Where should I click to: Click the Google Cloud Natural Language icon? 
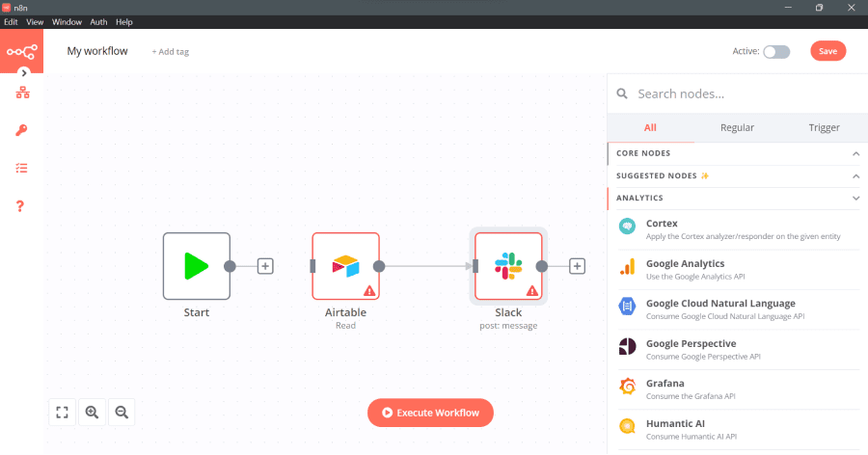coord(627,307)
